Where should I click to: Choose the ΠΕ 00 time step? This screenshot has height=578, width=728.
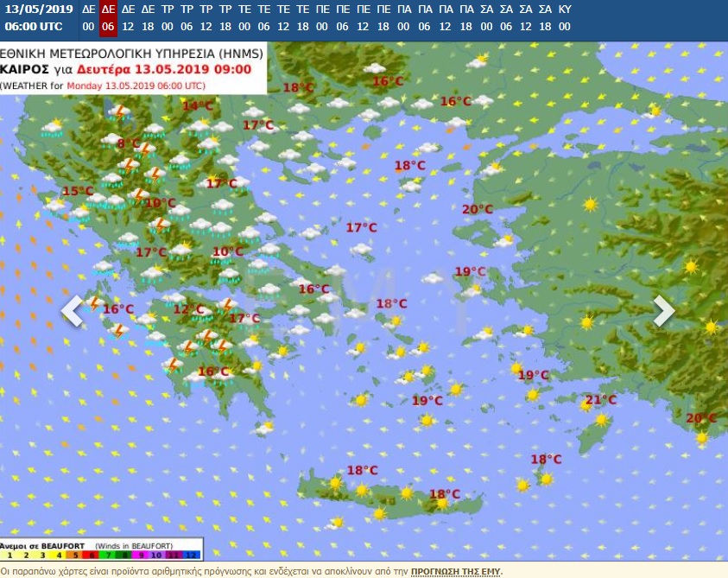coord(322,18)
